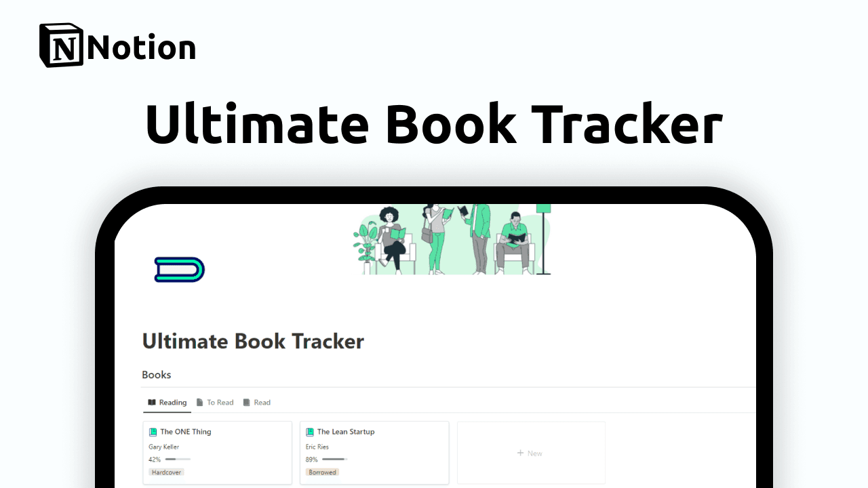The width and height of the screenshot is (868, 488).
Task: Click the Notion wordmark text
Action: (x=142, y=47)
